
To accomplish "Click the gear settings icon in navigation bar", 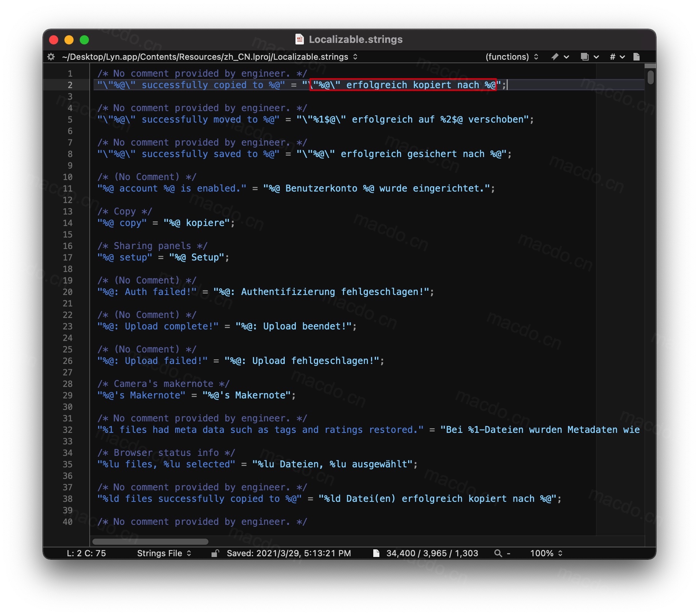I will (x=51, y=57).
